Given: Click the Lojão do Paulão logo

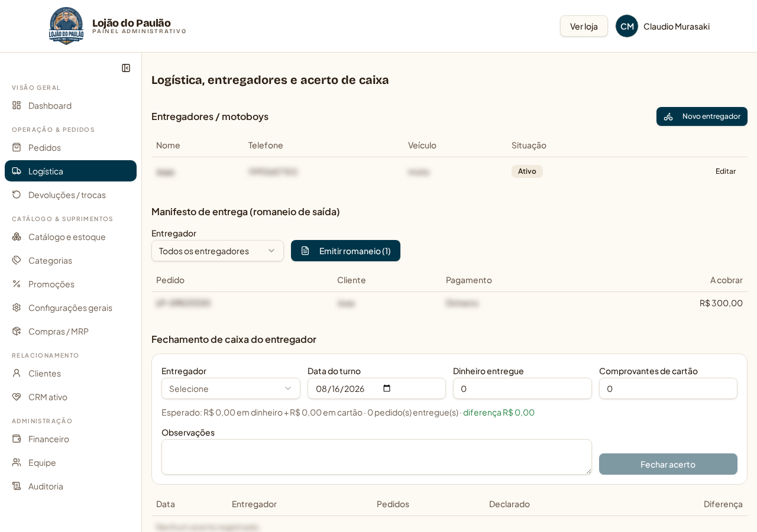Looking at the screenshot, I should (x=66, y=26).
